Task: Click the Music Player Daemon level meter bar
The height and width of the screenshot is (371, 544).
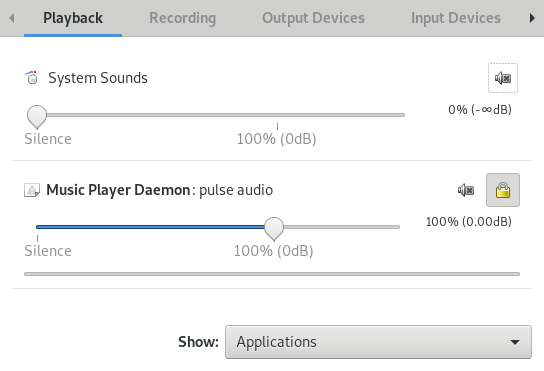Action: [272, 274]
